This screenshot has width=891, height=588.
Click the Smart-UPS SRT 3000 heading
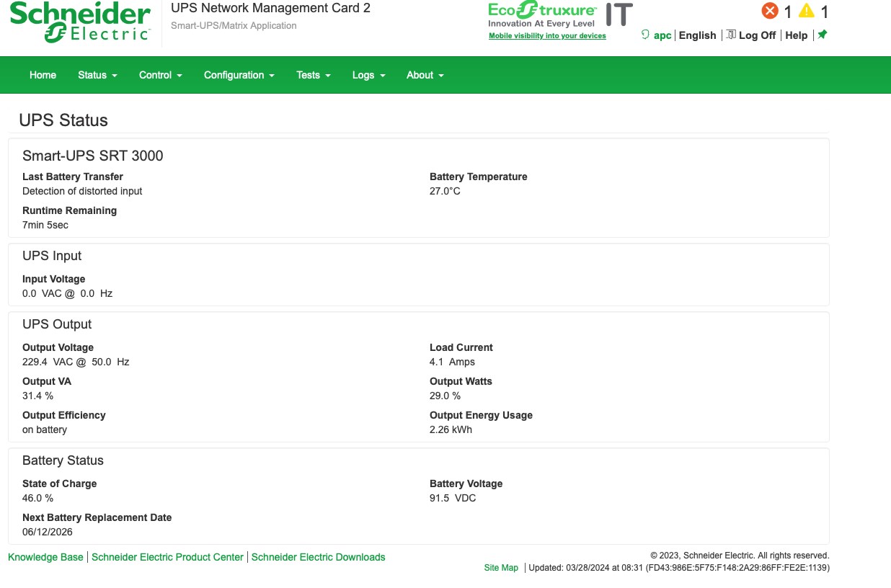tap(93, 156)
